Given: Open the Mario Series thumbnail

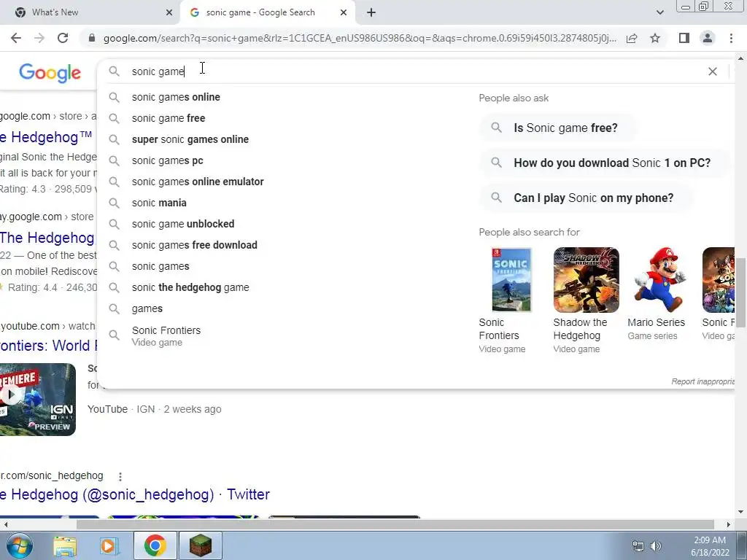Looking at the screenshot, I should pos(660,280).
